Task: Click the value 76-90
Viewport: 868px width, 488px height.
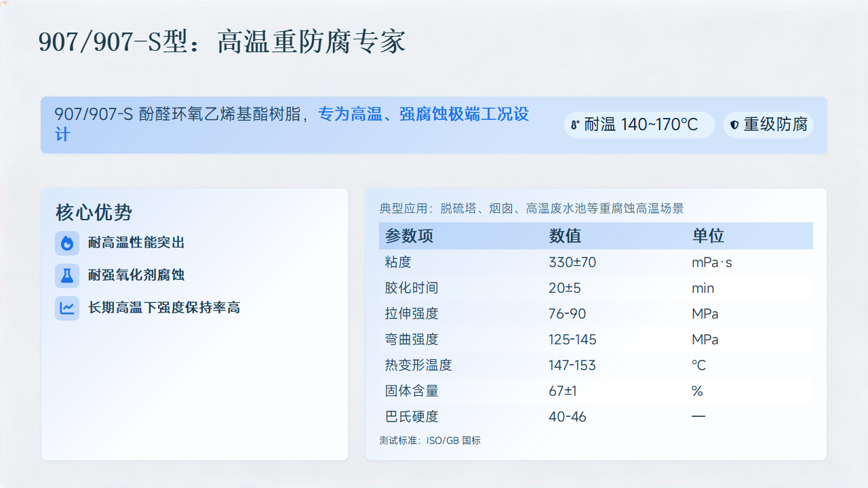Action: (x=567, y=314)
